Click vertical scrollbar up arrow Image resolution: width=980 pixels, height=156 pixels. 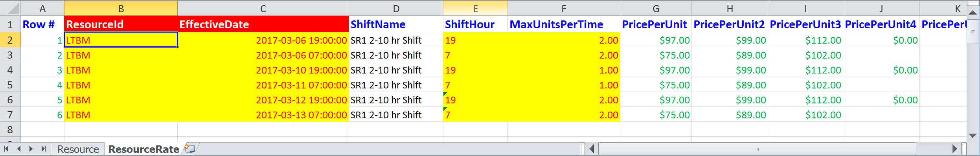pos(973,13)
